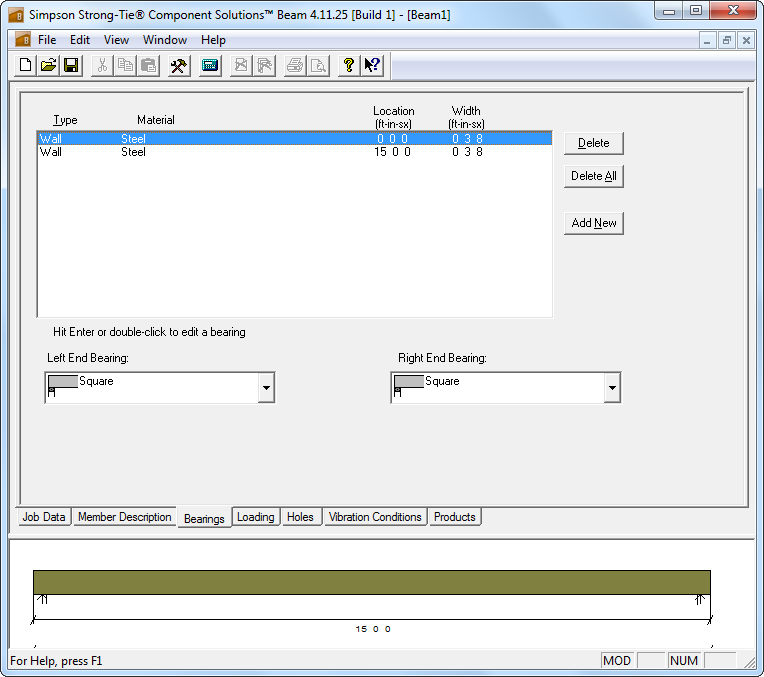The height and width of the screenshot is (677, 764).
Task: Open the Holes tab
Action: coord(300,517)
